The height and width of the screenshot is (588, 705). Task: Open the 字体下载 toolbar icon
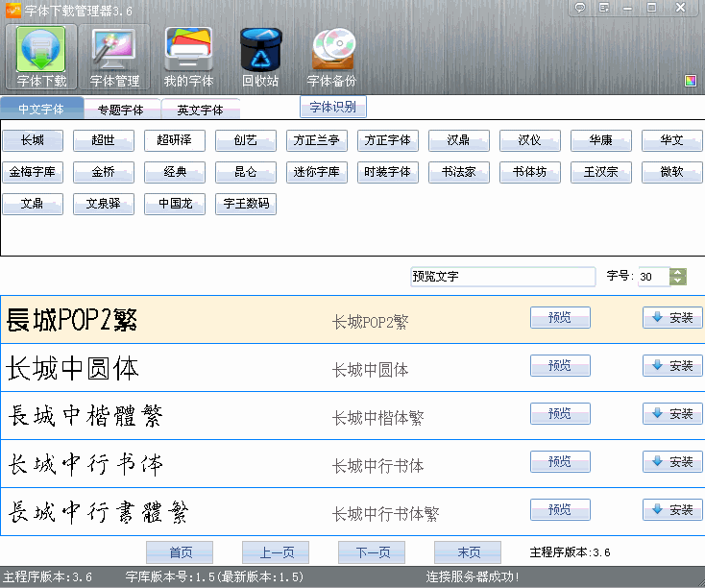[41, 57]
